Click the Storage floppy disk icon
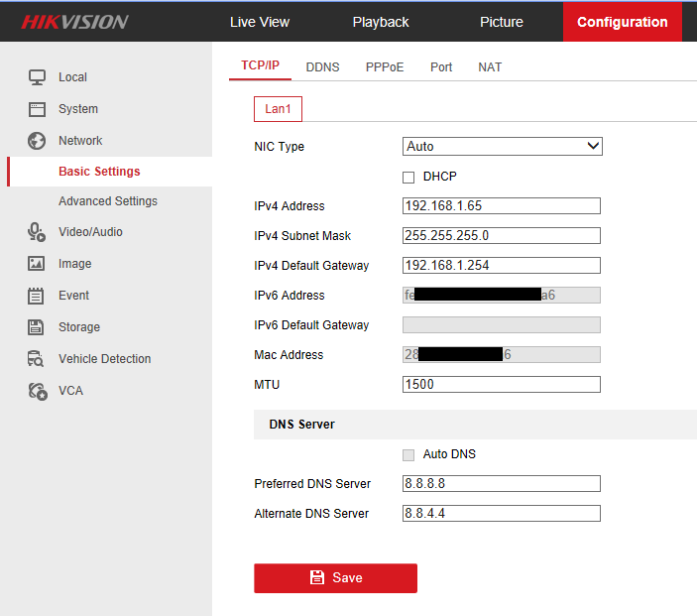Image resolution: width=697 pixels, height=616 pixels. (37, 327)
